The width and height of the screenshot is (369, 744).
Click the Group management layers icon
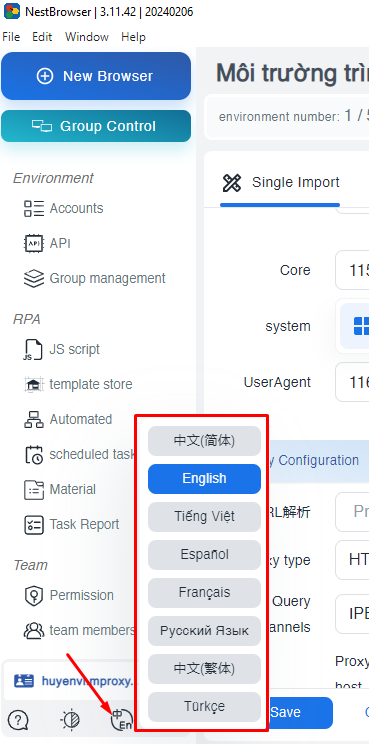pyautogui.click(x=34, y=279)
